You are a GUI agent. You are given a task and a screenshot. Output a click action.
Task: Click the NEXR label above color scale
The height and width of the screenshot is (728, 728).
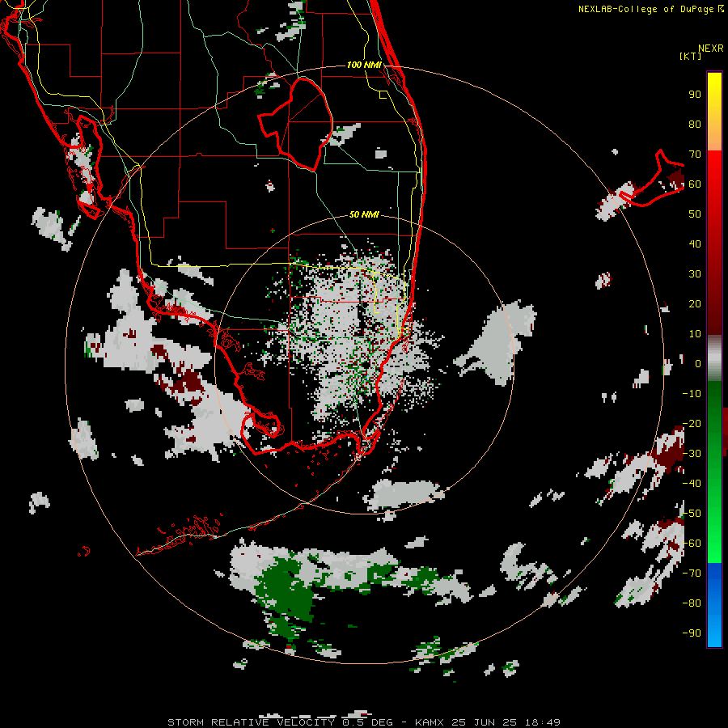pos(711,49)
